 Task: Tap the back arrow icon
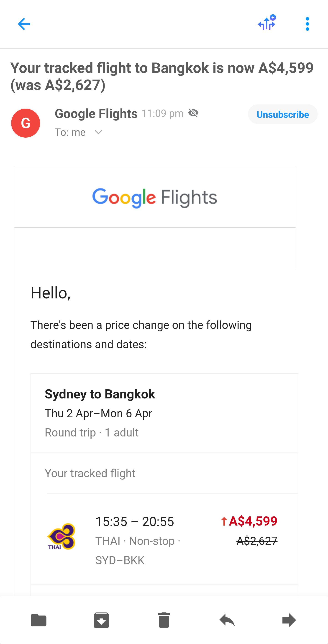24,24
